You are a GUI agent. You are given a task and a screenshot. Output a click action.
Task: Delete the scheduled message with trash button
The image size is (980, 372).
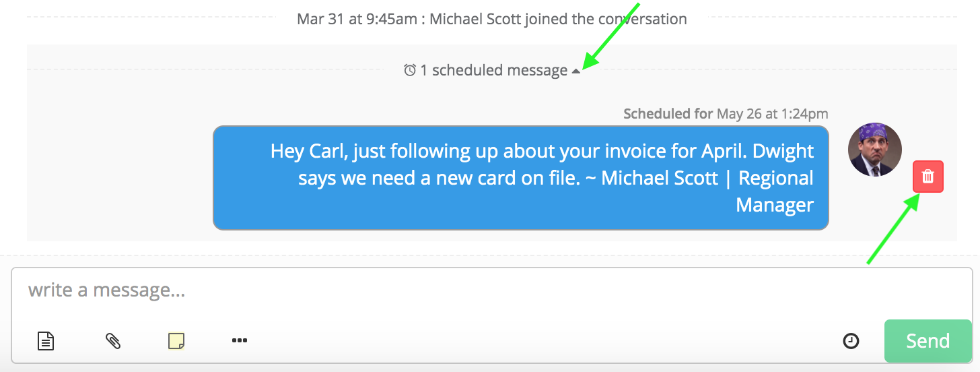point(928,177)
